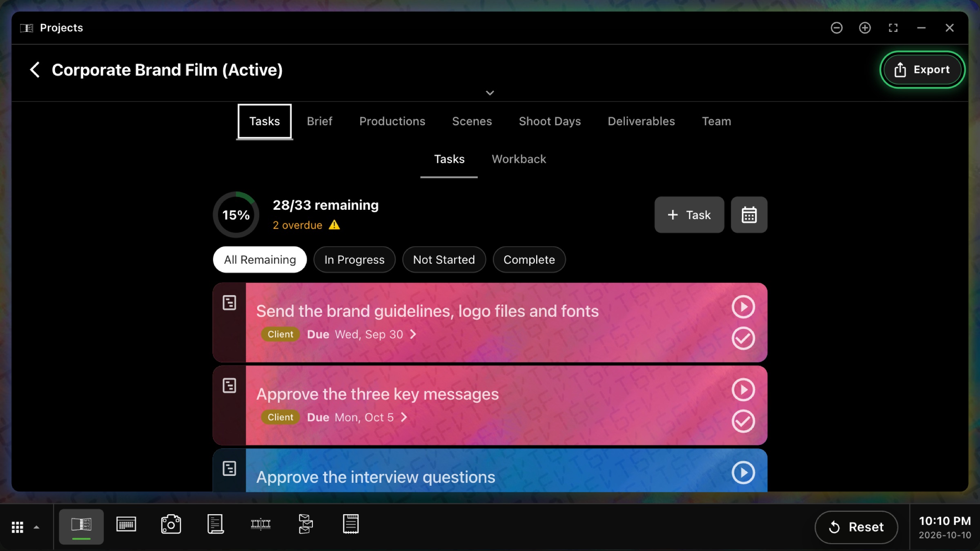Image resolution: width=980 pixels, height=551 pixels.
Task: Click the Export button
Action: (x=922, y=70)
